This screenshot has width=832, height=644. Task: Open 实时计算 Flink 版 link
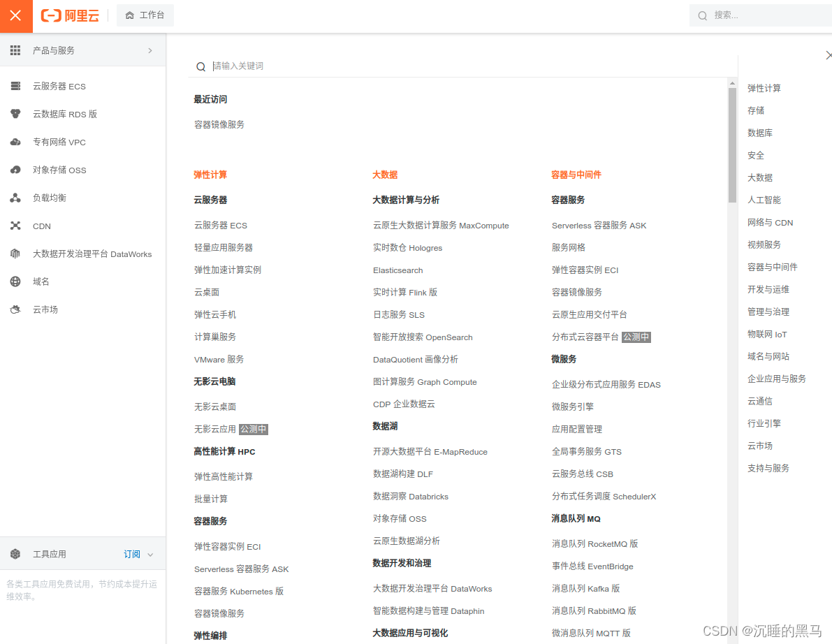point(405,292)
